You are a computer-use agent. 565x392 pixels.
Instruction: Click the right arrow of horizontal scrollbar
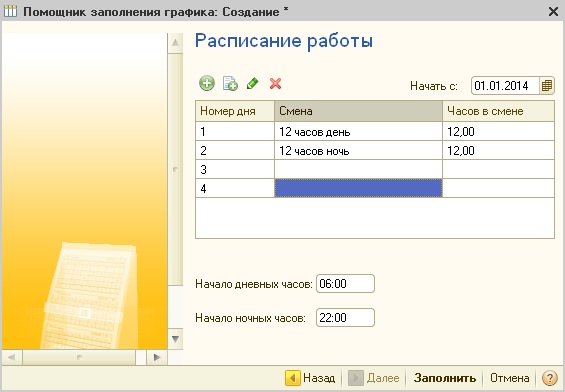[157, 357]
